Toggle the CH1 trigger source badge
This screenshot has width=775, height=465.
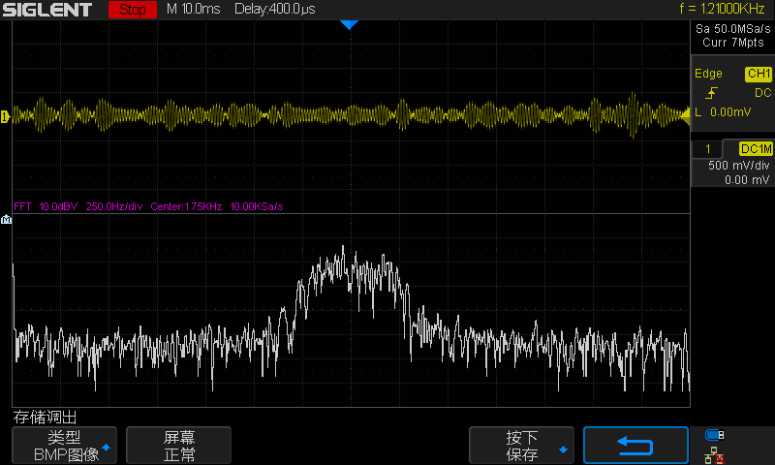click(758, 74)
